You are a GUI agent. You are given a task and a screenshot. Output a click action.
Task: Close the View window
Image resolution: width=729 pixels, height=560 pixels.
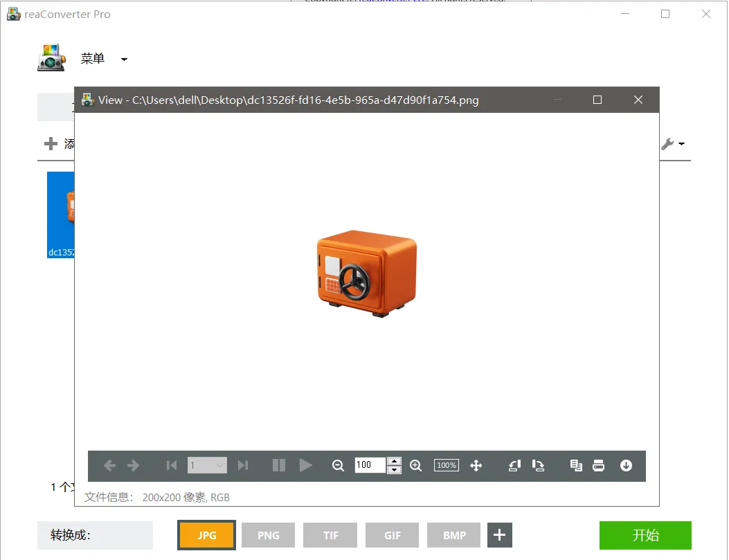tap(638, 100)
